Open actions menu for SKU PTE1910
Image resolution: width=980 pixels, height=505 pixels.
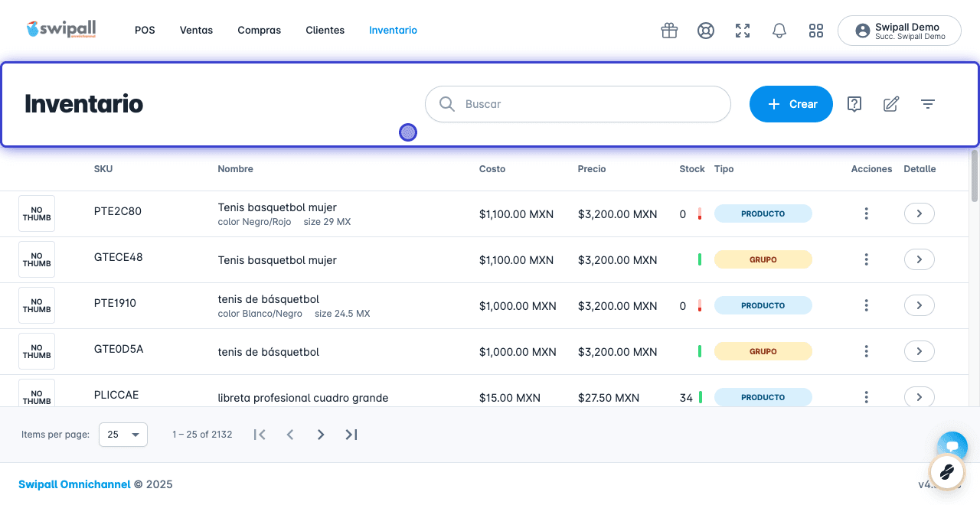(x=866, y=306)
